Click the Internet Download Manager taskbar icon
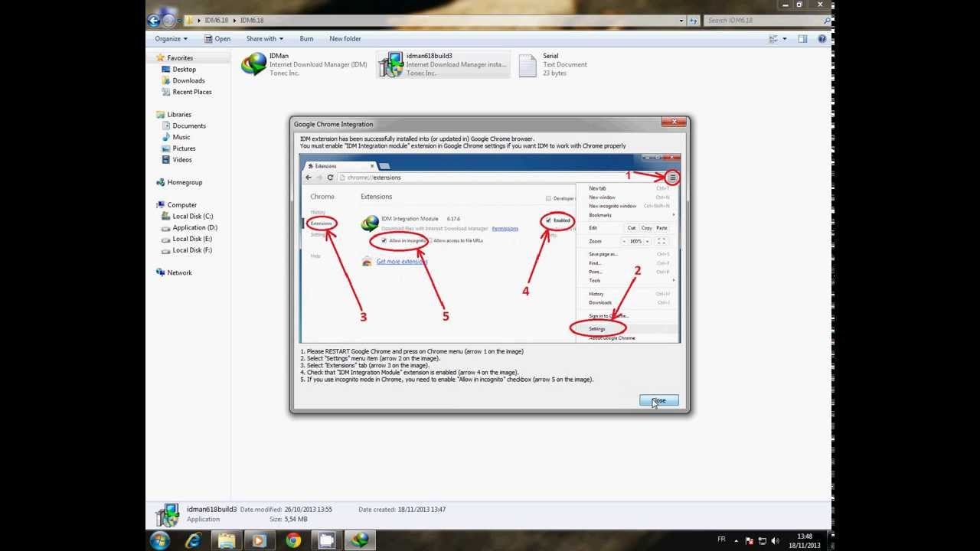The width and height of the screenshot is (980, 551). pyautogui.click(x=359, y=540)
